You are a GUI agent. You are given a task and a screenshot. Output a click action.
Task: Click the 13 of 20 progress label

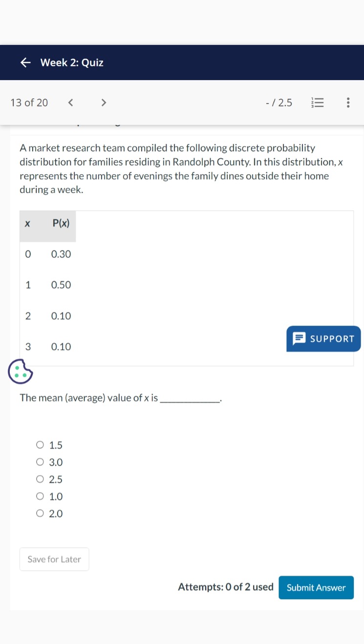pos(29,103)
